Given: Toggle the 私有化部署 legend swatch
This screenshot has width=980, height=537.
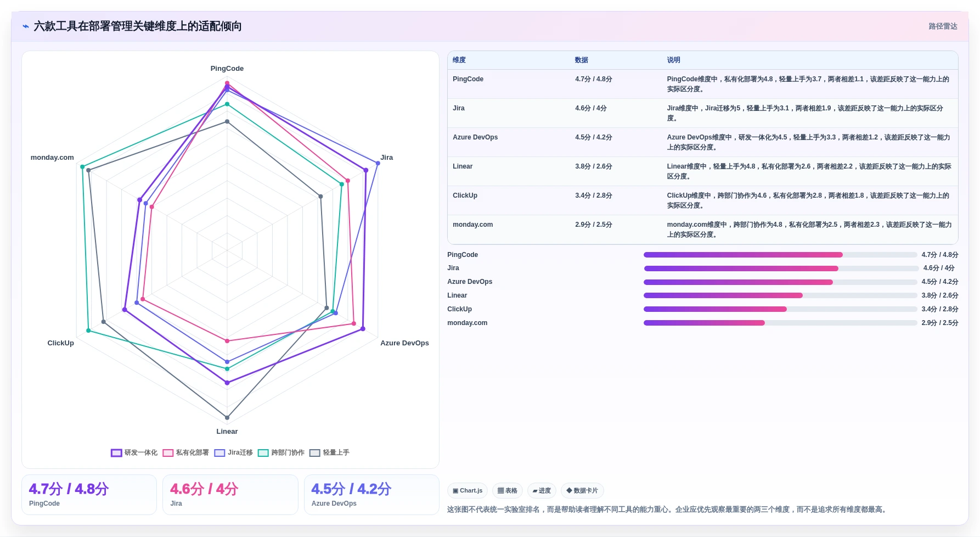Looking at the screenshot, I should [x=168, y=453].
